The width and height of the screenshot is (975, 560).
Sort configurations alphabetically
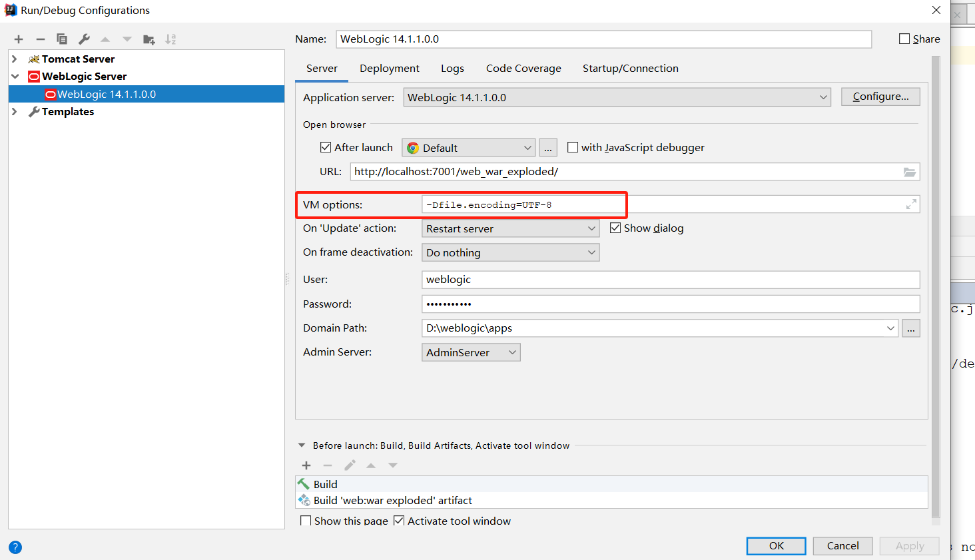170,39
